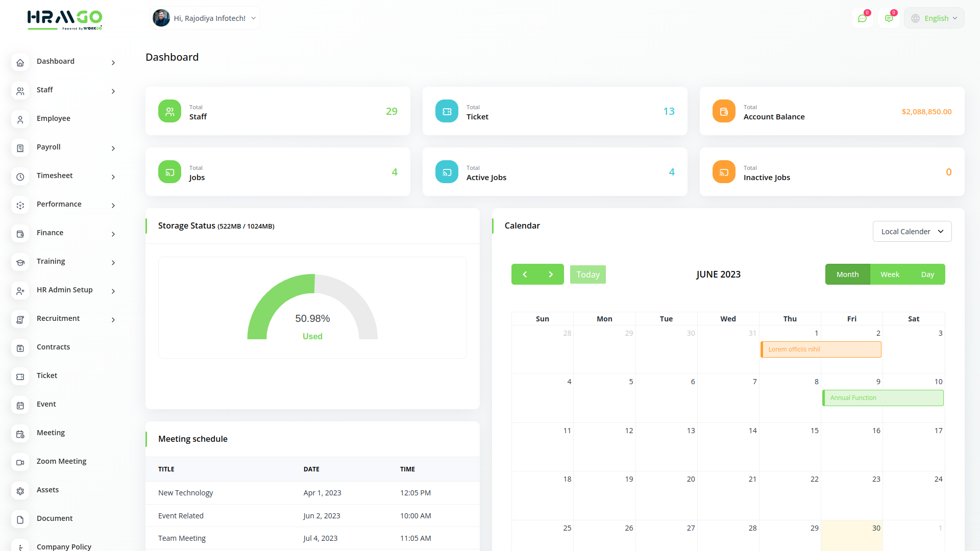Open the Rajodiya Infotech user menu

[205, 18]
